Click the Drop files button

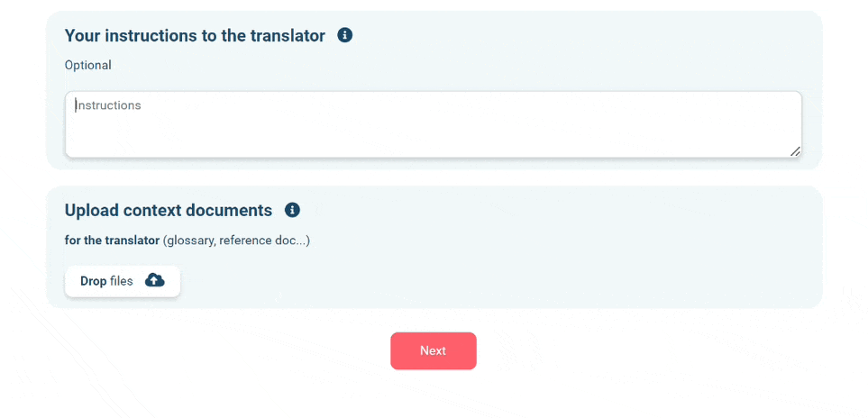point(123,281)
